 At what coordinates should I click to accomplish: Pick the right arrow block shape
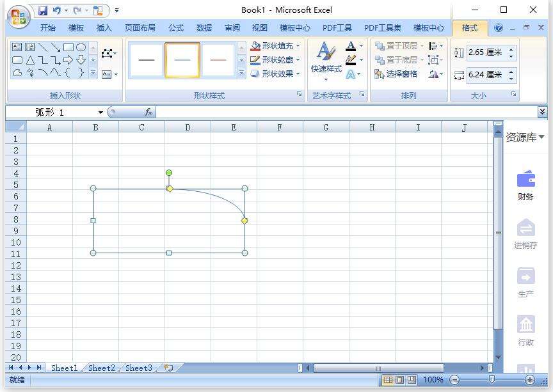click(68, 60)
